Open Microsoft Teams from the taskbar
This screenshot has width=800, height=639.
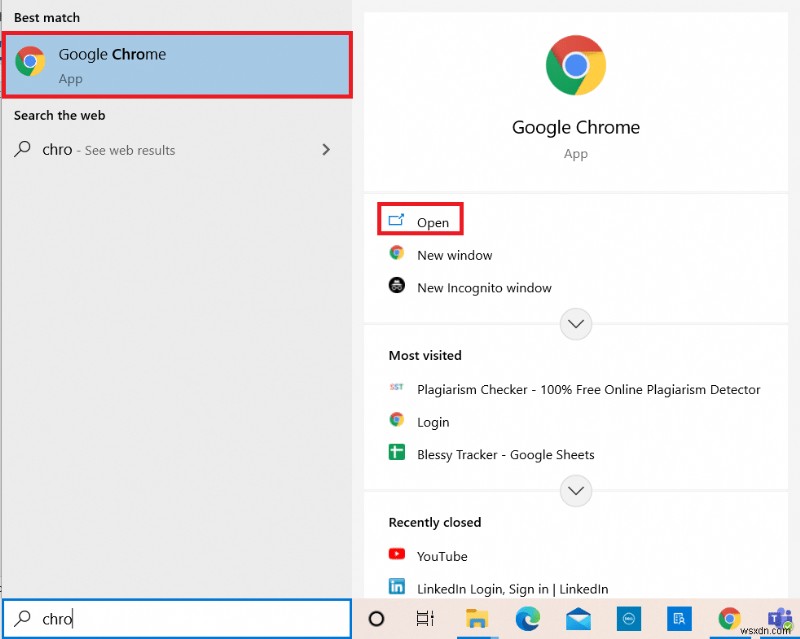click(x=781, y=620)
